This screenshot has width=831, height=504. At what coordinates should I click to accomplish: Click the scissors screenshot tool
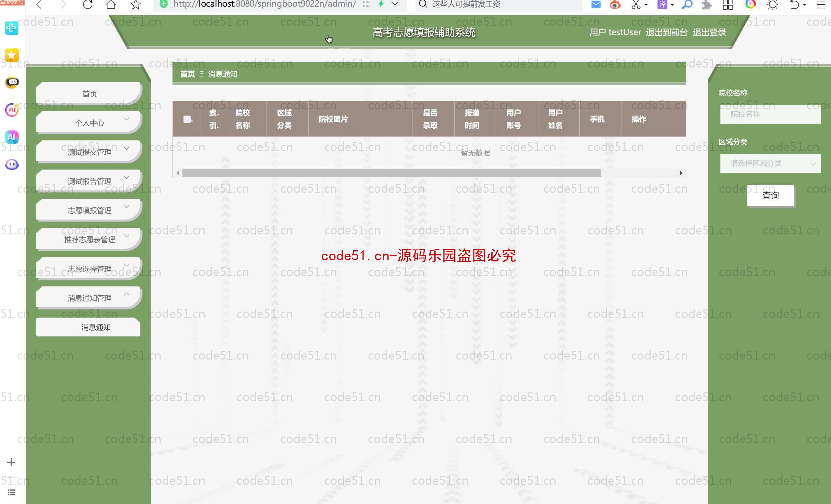click(636, 4)
